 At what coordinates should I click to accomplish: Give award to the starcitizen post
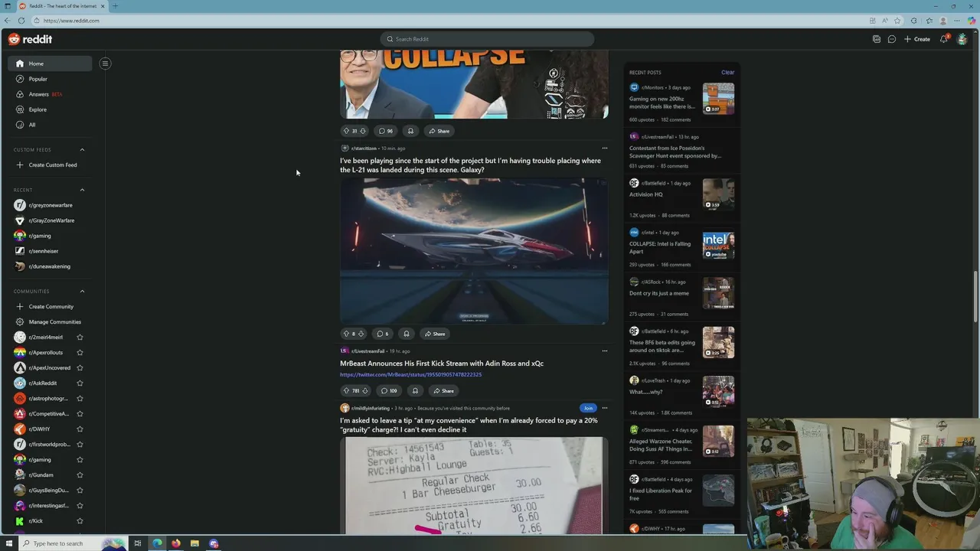(x=407, y=334)
